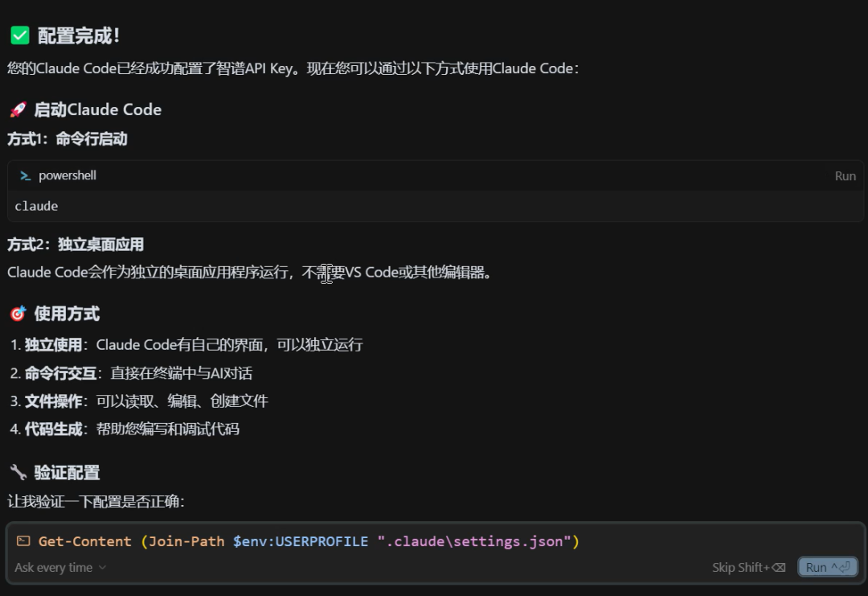Screen dimensions: 868x596
Task: Run the Get-Content command
Action: (x=828, y=567)
